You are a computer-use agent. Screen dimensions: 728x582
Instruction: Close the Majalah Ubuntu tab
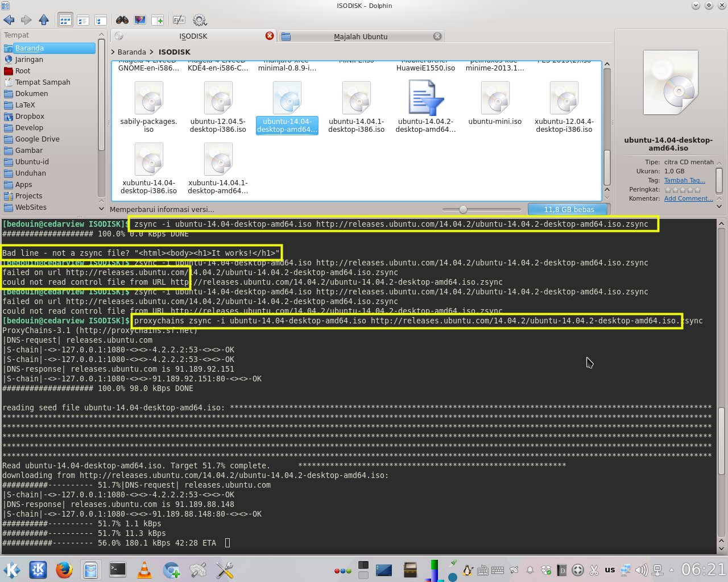437,36
